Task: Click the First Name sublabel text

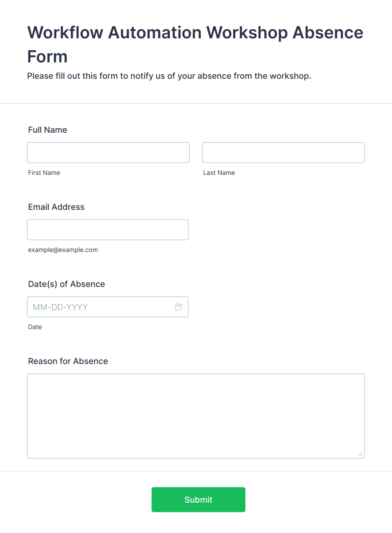Action: pyautogui.click(x=44, y=173)
